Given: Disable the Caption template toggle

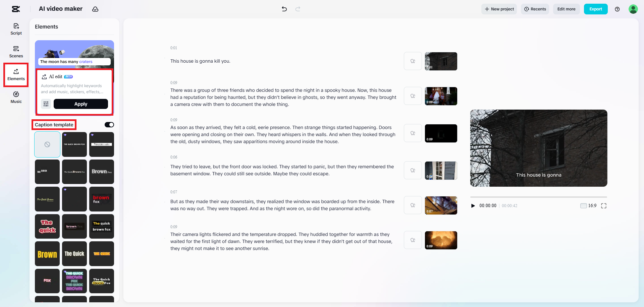Looking at the screenshot, I should [x=109, y=124].
